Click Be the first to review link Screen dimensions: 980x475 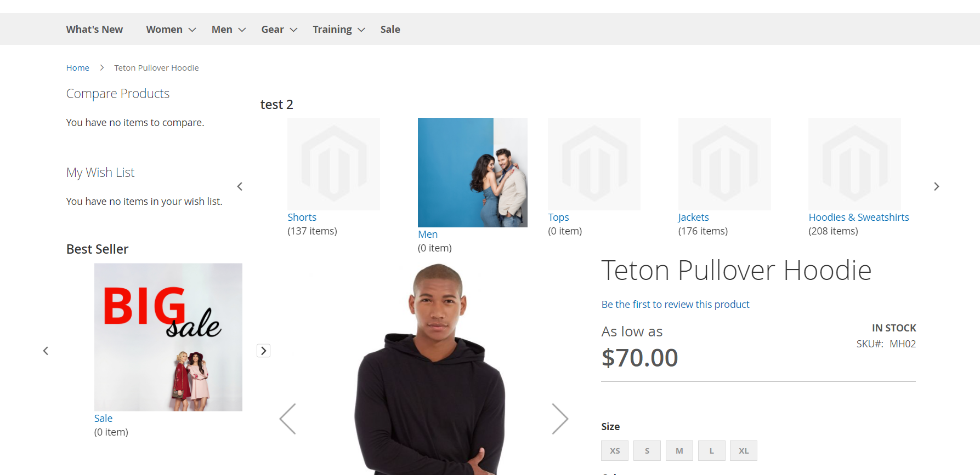pos(675,304)
